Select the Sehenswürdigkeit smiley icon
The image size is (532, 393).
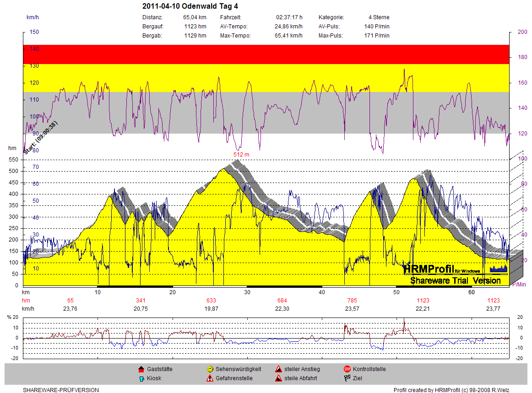click(x=210, y=369)
